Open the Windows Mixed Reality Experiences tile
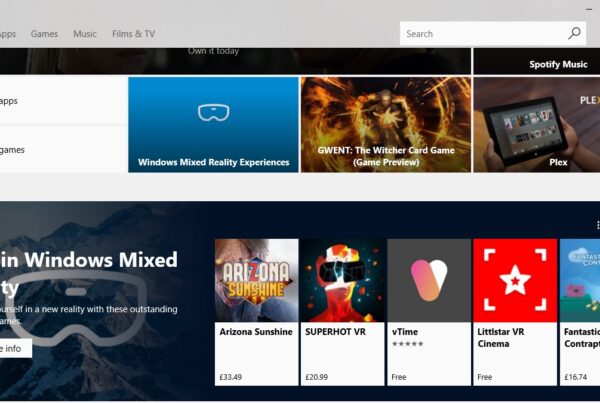Viewport: 600px width, 403px height. point(213,125)
